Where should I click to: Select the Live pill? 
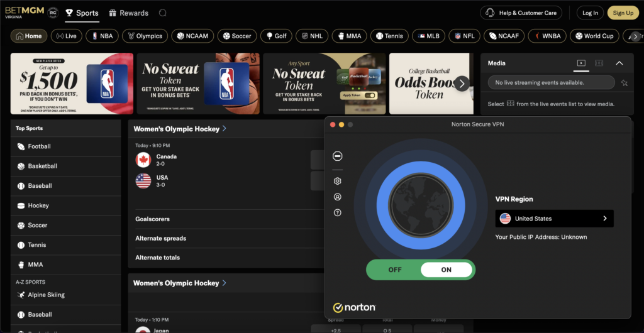[67, 36]
